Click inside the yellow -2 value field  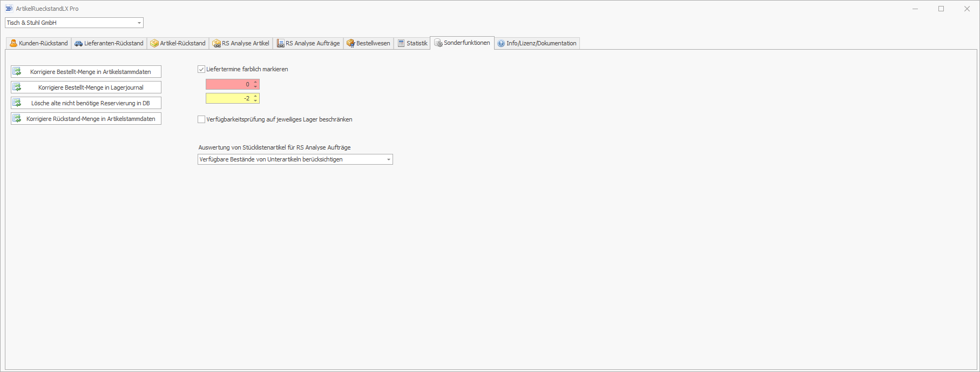[x=228, y=98]
